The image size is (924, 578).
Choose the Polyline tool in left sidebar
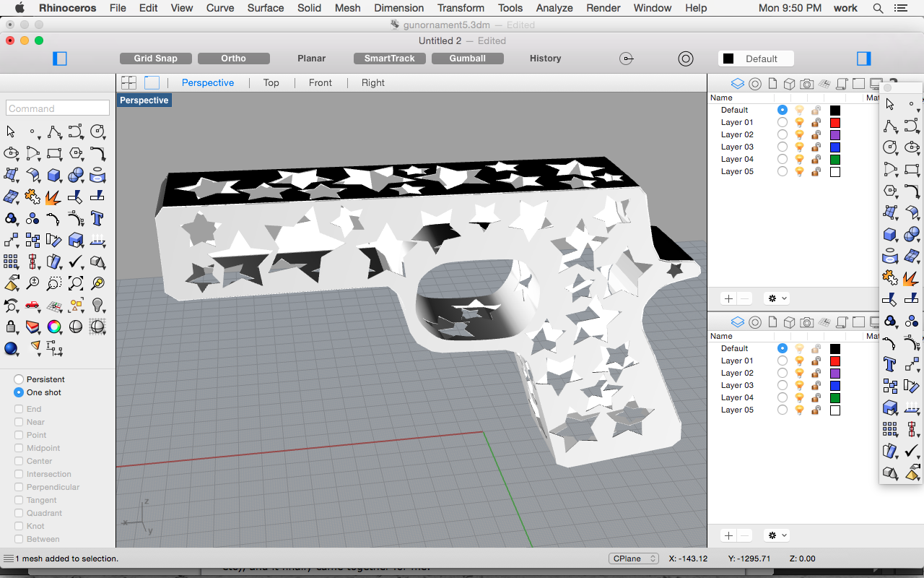pos(54,131)
